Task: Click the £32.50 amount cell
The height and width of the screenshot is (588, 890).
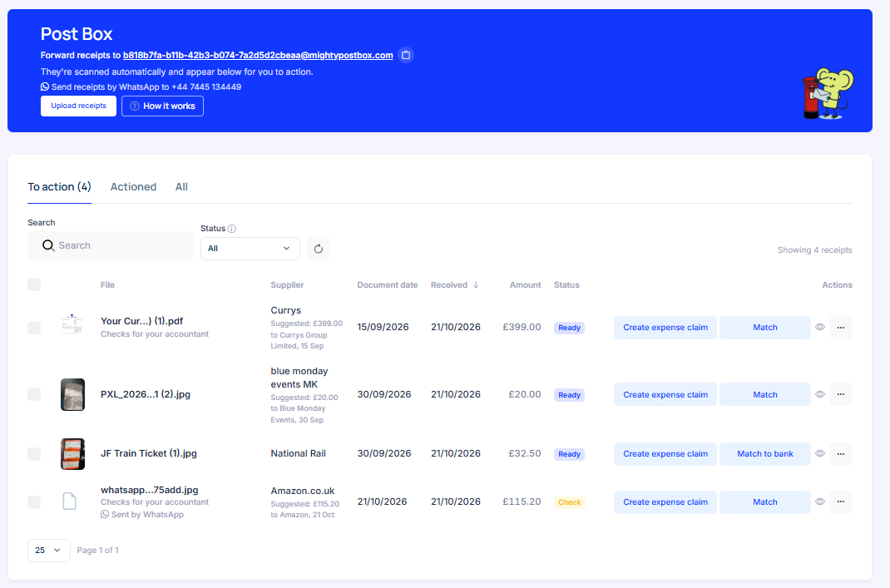Action: (x=525, y=453)
